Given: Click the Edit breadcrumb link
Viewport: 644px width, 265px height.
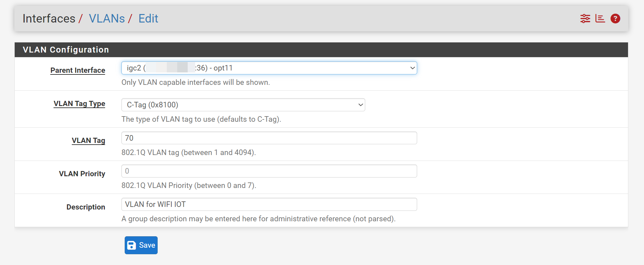Looking at the screenshot, I should (x=148, y=19).
